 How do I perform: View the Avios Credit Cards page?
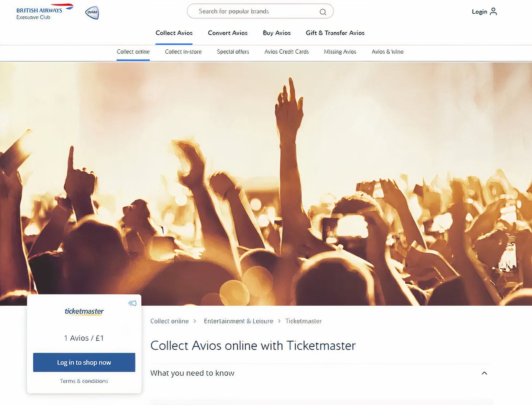pyautogui.click(x=287, y=52)
